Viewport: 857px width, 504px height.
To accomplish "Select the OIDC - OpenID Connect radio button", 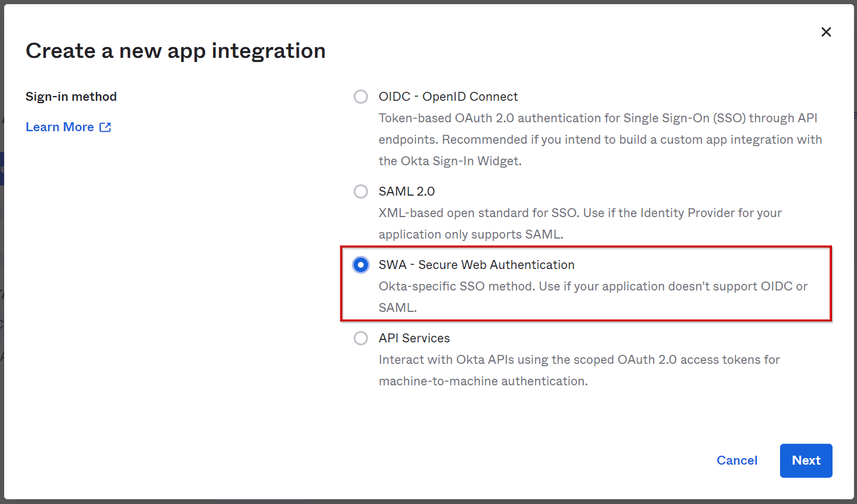I will (x=361, y=97).
